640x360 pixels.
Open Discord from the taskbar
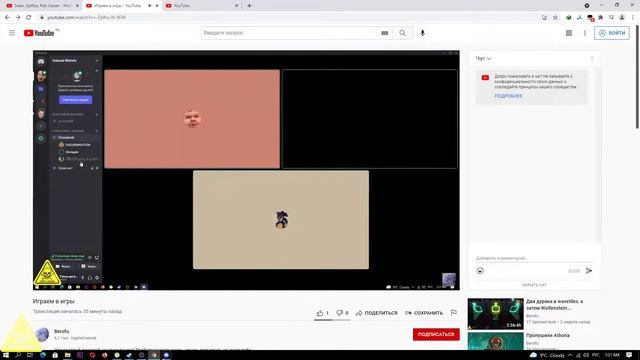(x=166, y=355)
